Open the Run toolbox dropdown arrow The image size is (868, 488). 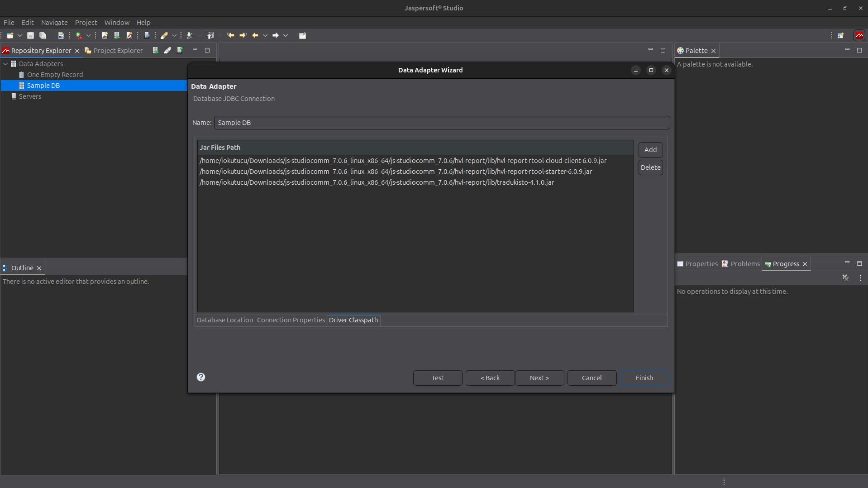89,35
